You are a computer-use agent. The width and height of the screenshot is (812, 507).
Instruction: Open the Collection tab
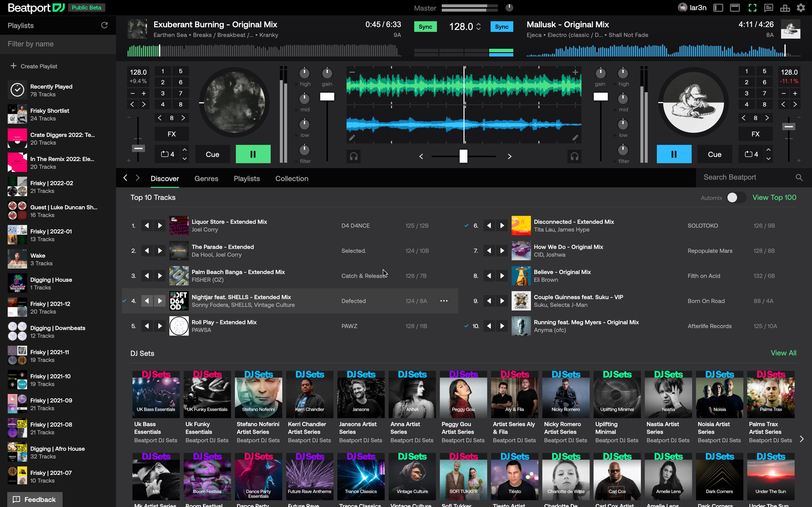[292, 179]
